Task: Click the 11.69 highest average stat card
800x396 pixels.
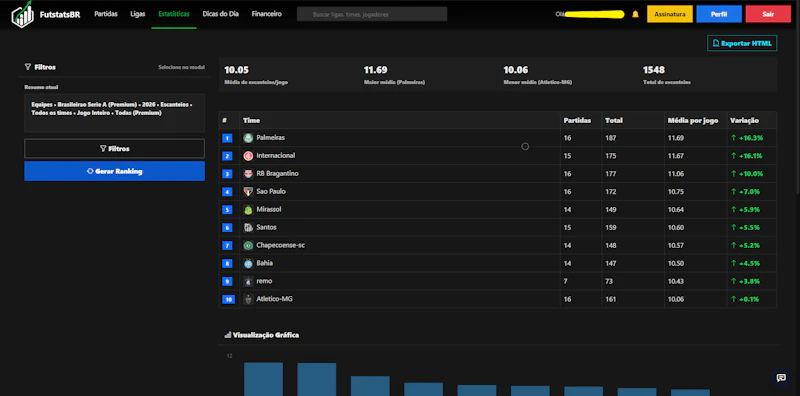Action: [394, 75]
